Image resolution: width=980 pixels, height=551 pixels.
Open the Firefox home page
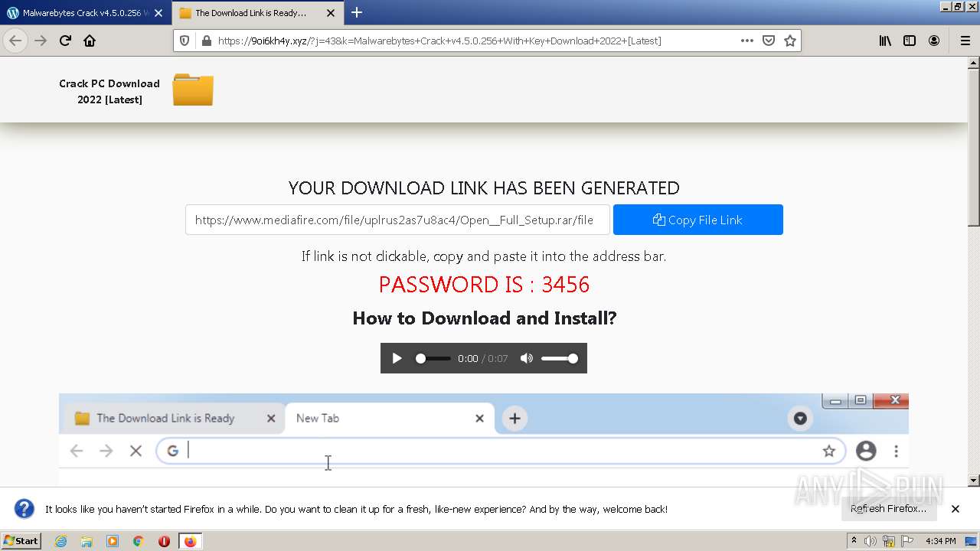point(90,41)
